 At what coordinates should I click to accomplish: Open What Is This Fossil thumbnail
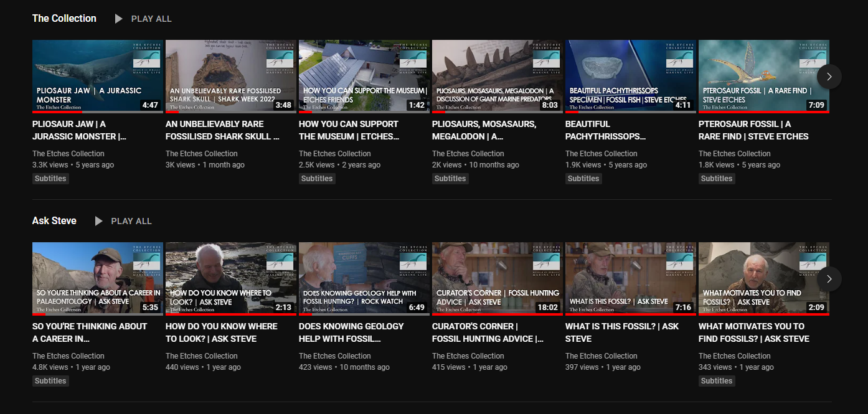click(631, 279)
